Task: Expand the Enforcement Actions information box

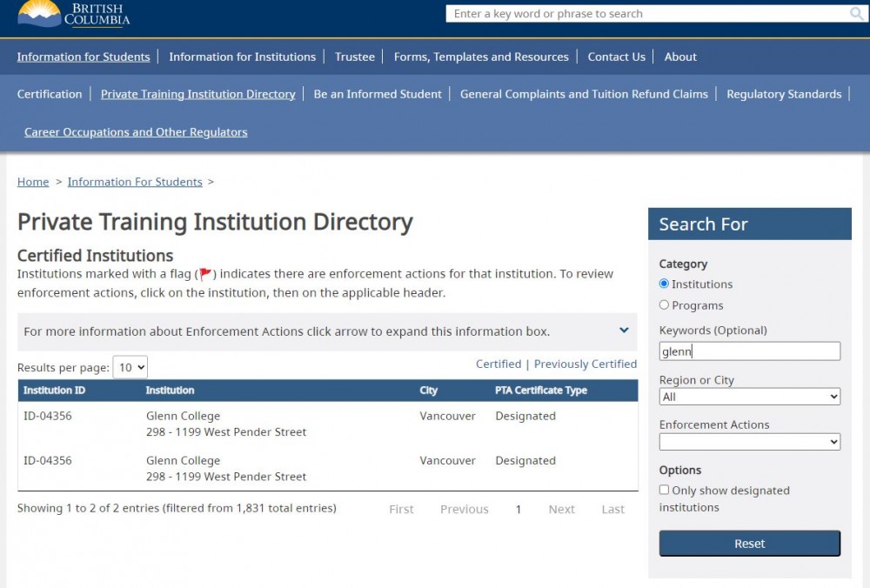Action: (624, 331)
